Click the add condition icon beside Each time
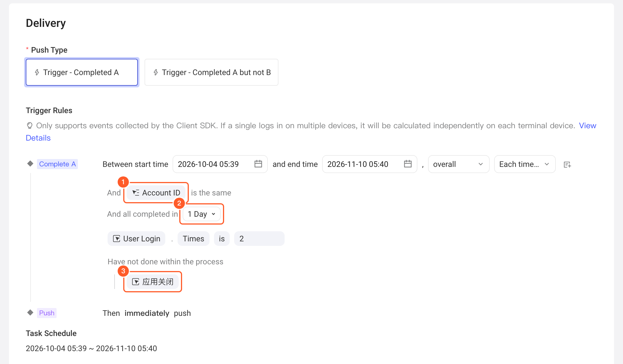623x364 pixels. click(x=567, y=164)
